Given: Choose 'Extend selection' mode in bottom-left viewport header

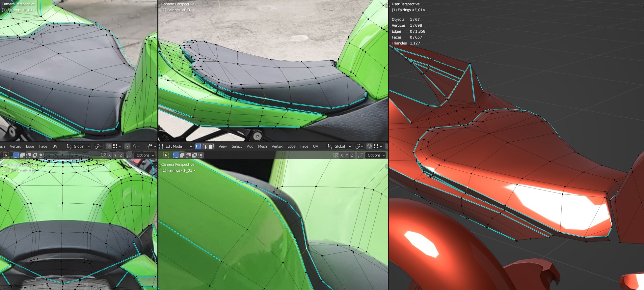Looking at the screenshot, I should pyautogui.click(x=22, y=155).
